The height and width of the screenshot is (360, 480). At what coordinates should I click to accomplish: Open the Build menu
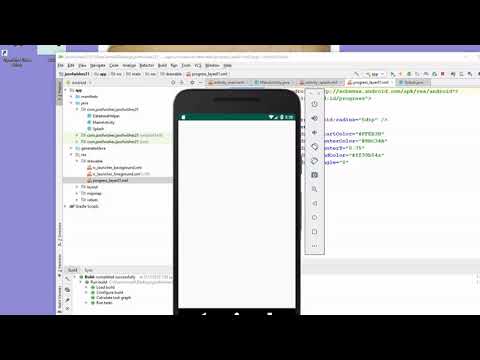[x=162, y=65]
